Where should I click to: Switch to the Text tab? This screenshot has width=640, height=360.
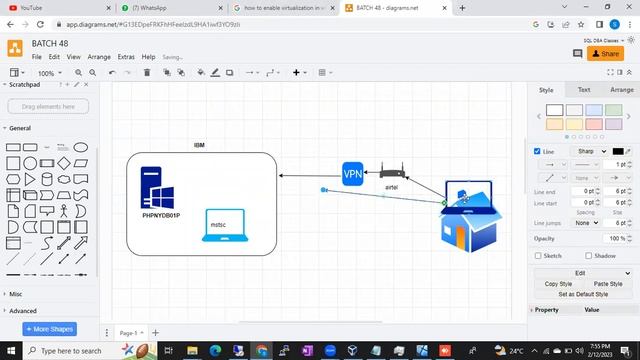click(584, 90)
